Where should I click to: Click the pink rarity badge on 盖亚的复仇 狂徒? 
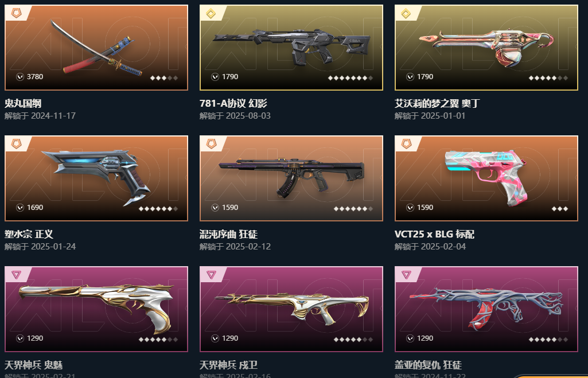[406, 275]
